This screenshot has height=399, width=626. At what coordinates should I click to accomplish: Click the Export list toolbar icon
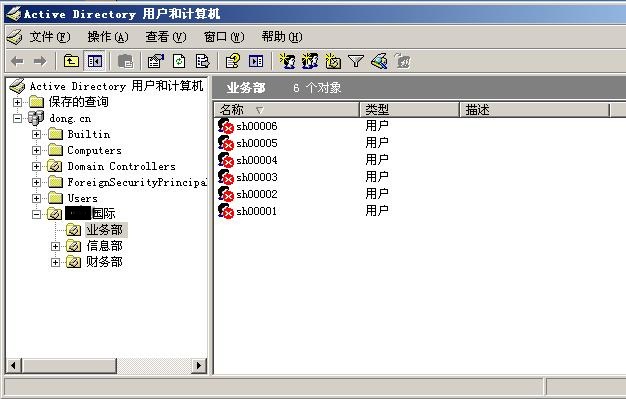pos(202,61)
